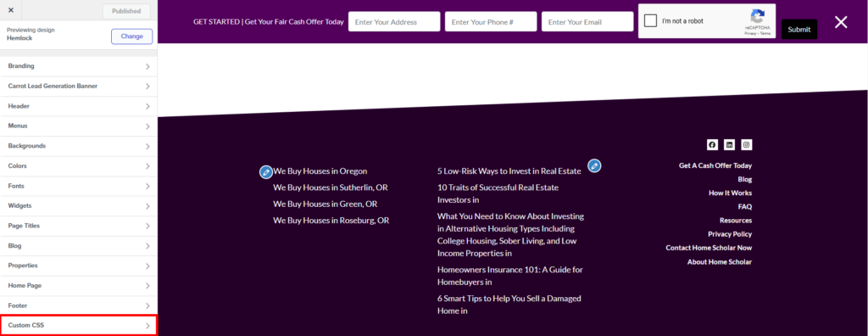Focus the Enter Your Email field

(x=587, y=21)
